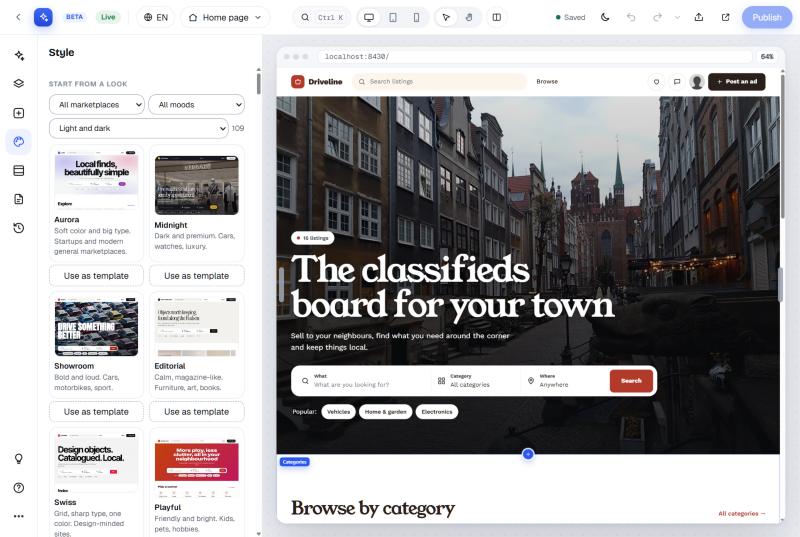
Task: Select the Showroom look thumbnail
Action: pos(96,326)
